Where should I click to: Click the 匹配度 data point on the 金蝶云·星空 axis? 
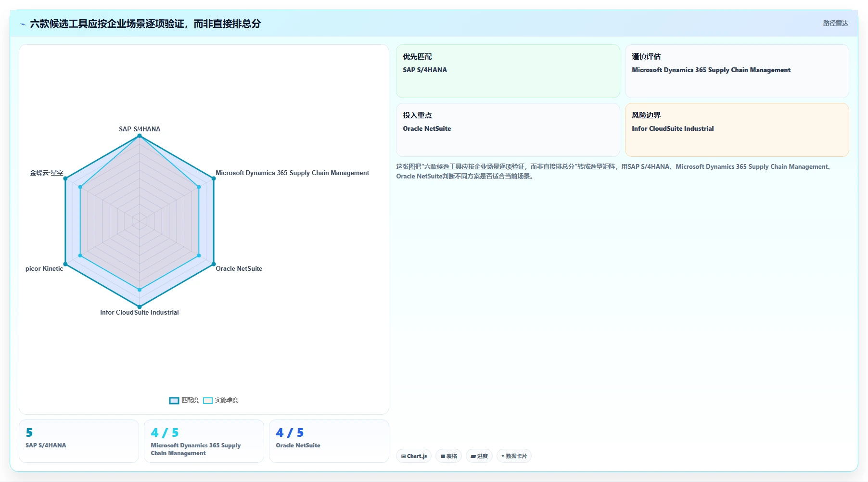coord(65,178)
